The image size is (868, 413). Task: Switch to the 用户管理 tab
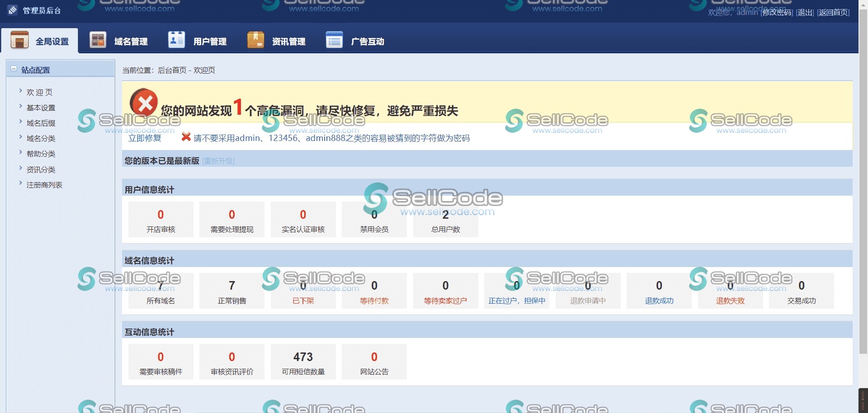pyautogui.click(x=210, y=42)
